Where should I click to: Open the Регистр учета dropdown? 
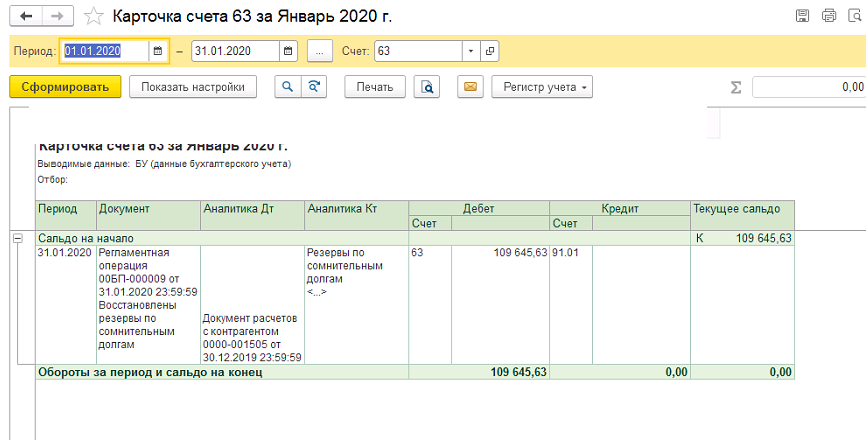click(x=542, y=87)
